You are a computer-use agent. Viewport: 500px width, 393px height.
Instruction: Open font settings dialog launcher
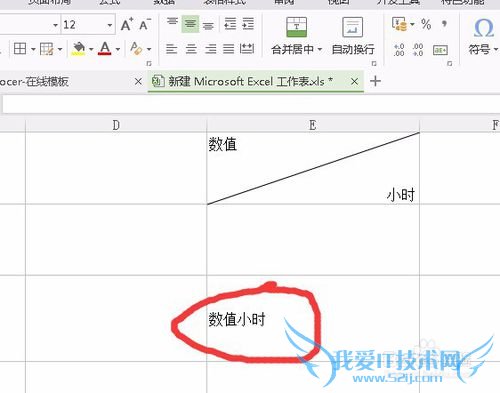click(x=149, y=63)
